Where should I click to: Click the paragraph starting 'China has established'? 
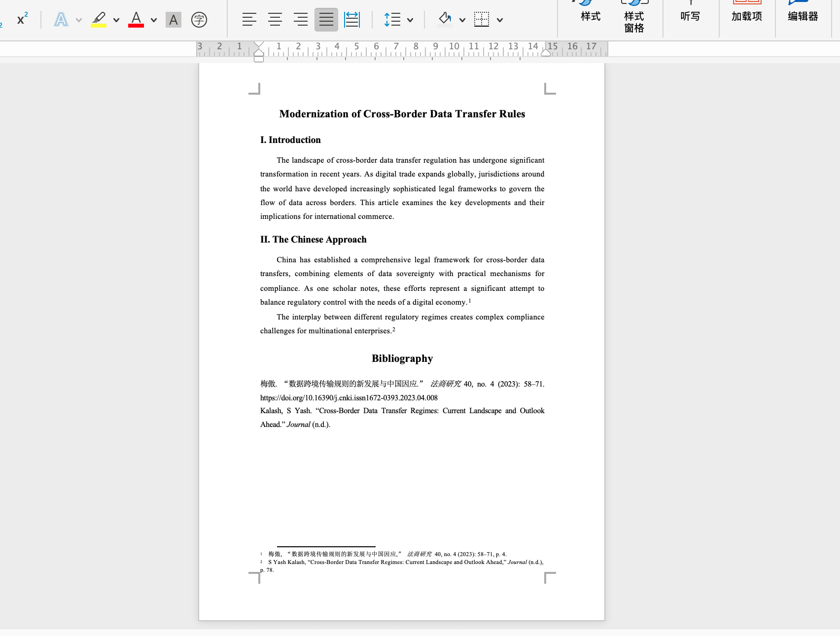click(x=402, y=281)
